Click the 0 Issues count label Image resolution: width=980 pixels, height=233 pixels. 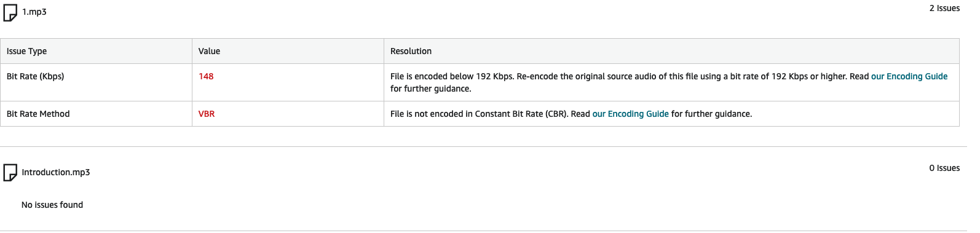tap(944, 168)
